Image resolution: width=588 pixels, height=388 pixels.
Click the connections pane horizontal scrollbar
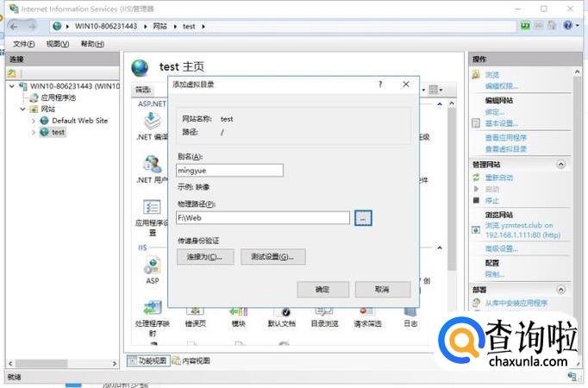[x=41, y=363]
